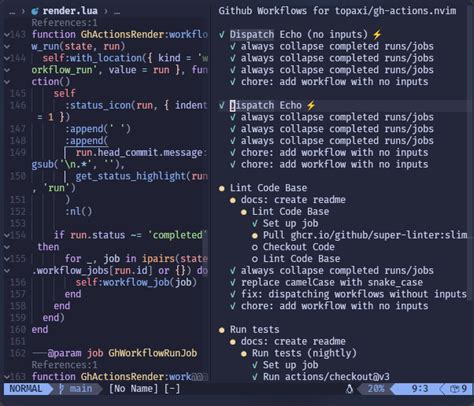The image size is (474, 406).
Task: Collapse the Run tests workflow heading
Action: (x=254, y=330)
